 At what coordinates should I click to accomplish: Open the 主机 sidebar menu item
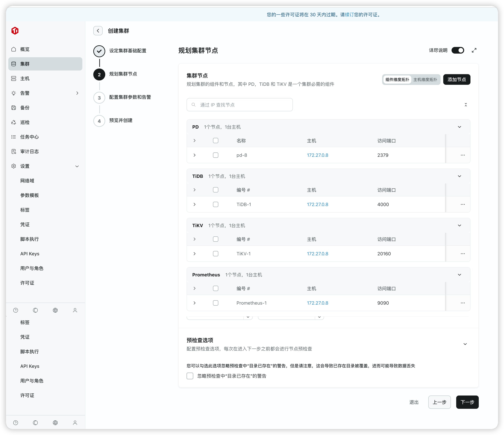pos(25,78)
